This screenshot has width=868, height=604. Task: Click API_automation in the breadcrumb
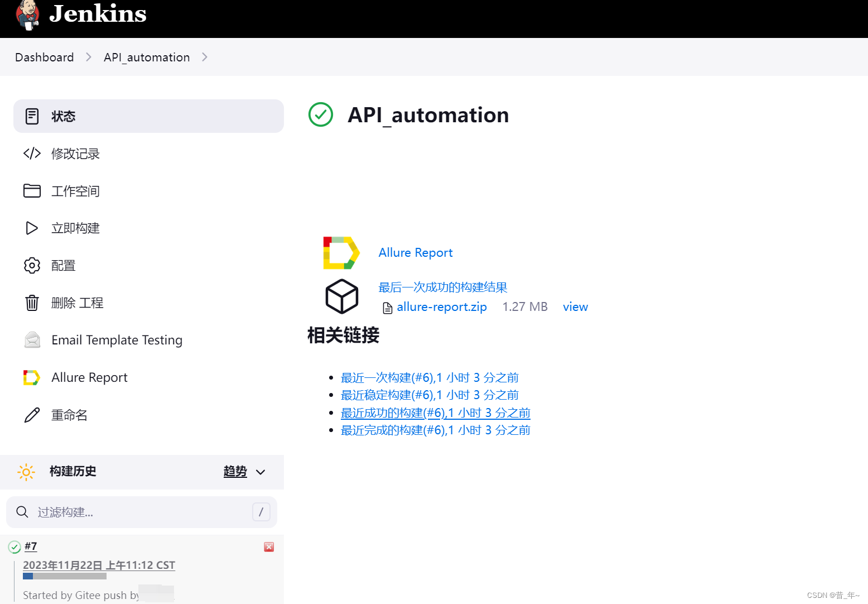coord(147,57)
